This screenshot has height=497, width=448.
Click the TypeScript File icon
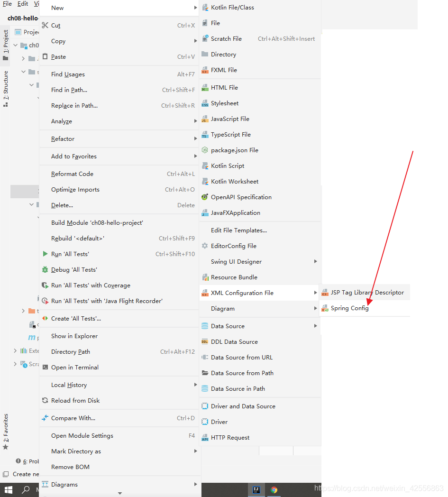205,134
